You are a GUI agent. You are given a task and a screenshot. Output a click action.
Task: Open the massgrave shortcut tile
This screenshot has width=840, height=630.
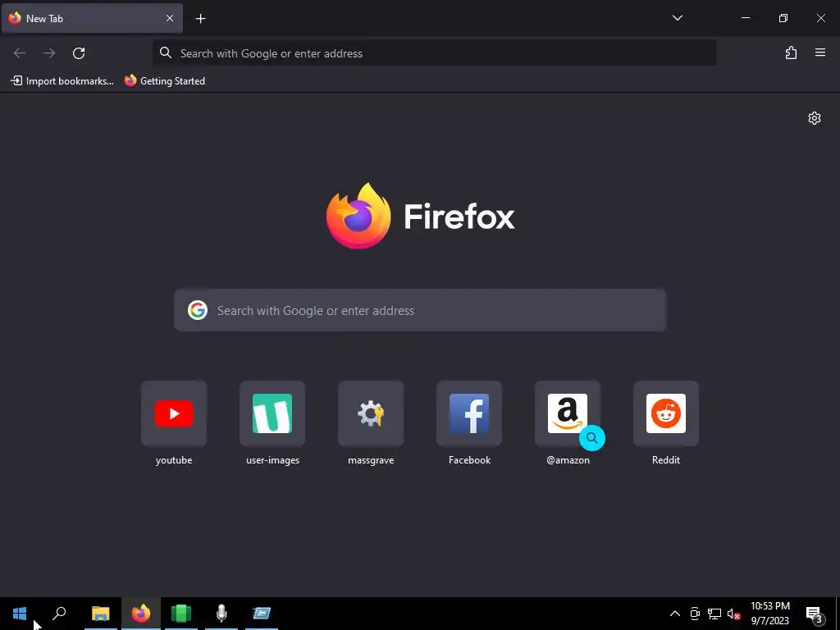tap(371, 413)
